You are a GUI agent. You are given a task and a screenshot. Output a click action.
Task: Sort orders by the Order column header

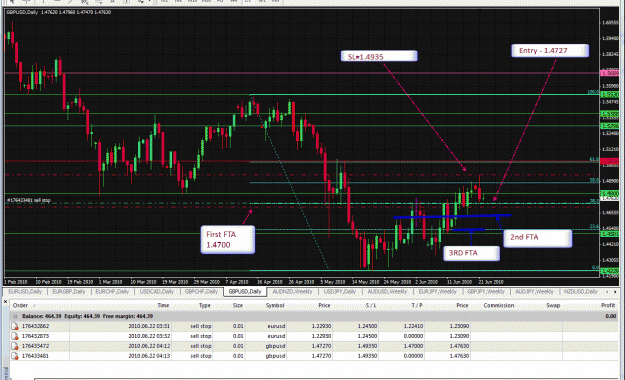click(x=20, y=305)
